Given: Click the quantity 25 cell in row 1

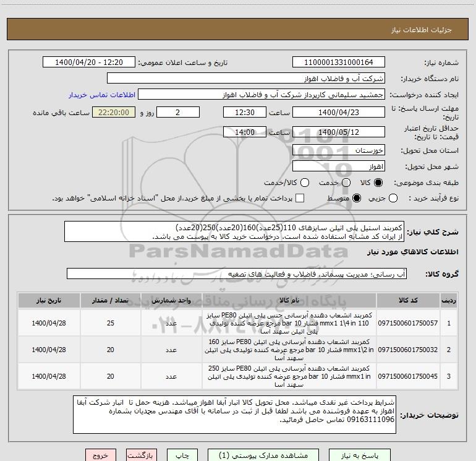Looking at the screenshot, I should pyautogui.click(x=111, y=323).
